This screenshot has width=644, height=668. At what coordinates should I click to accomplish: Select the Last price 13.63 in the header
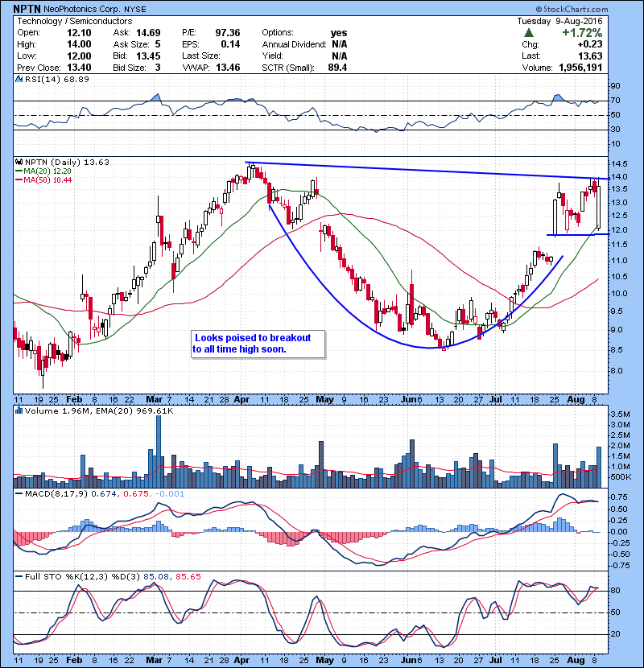(590, 56)
